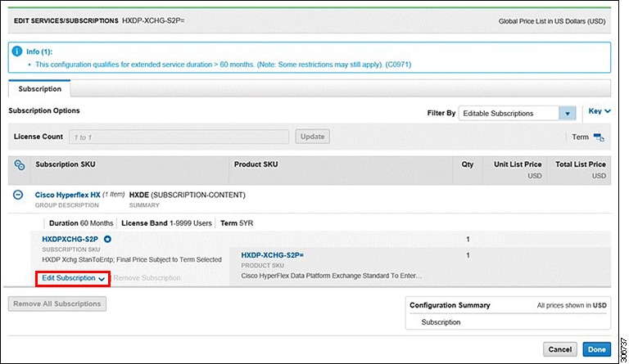Click the Cancel button

(x=559, y=349)
